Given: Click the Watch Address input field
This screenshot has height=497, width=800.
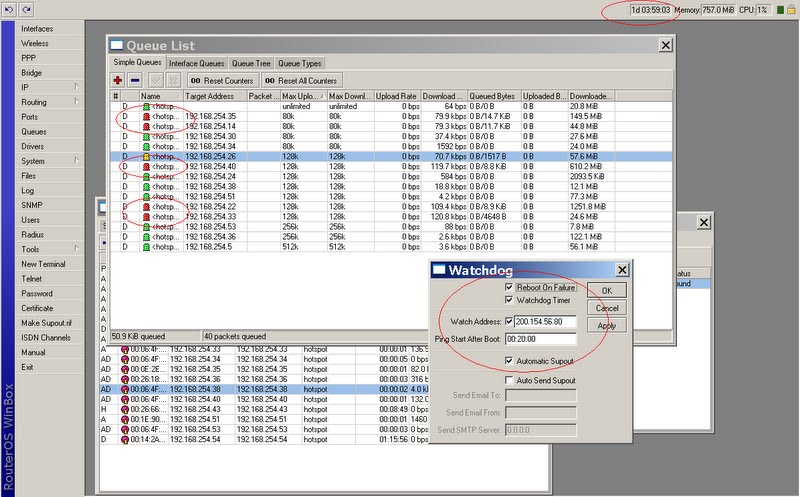Looking at the screenshot, I should (x=545, y=321).
